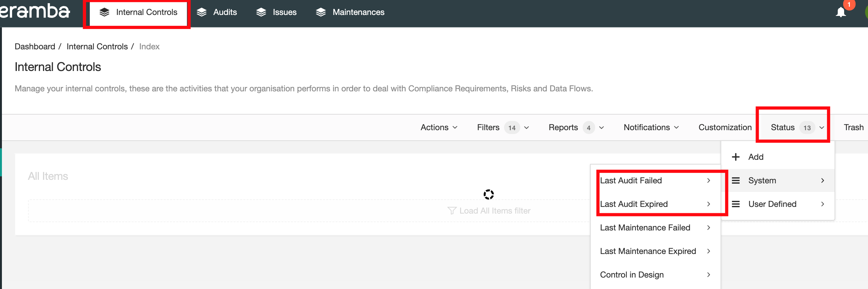Click the funnel icon for All Items filter

click(x=452, y=211)
